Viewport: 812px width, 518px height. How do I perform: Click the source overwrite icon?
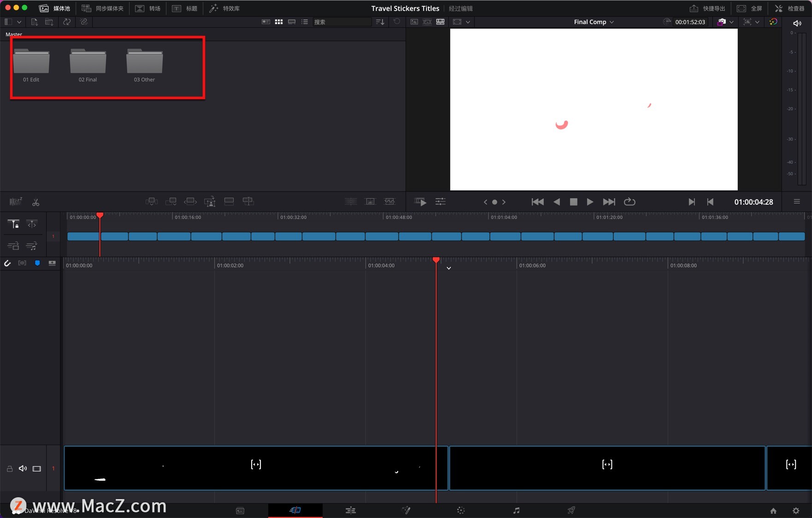point(248,201)
